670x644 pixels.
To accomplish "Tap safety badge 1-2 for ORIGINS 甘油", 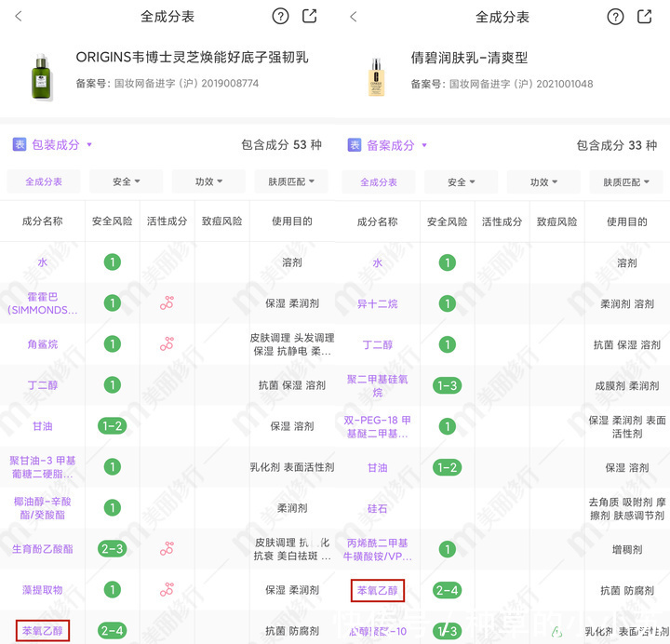I will point(113,426).
